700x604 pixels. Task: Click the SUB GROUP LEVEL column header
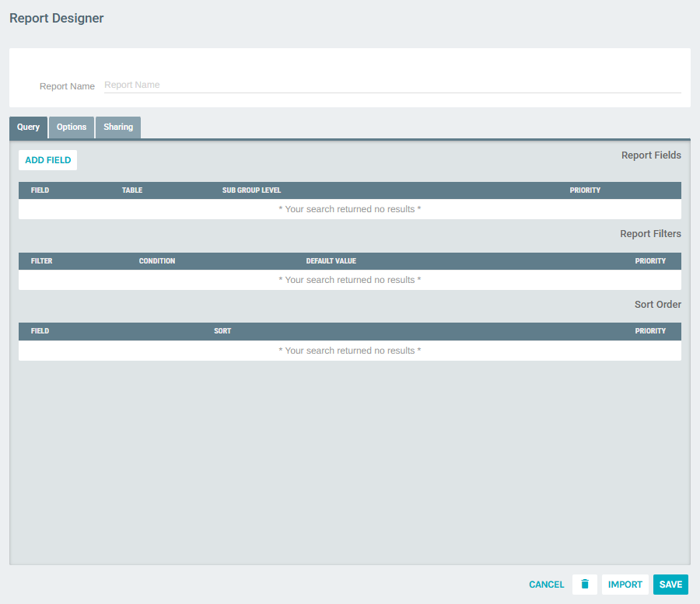(251, 190)
